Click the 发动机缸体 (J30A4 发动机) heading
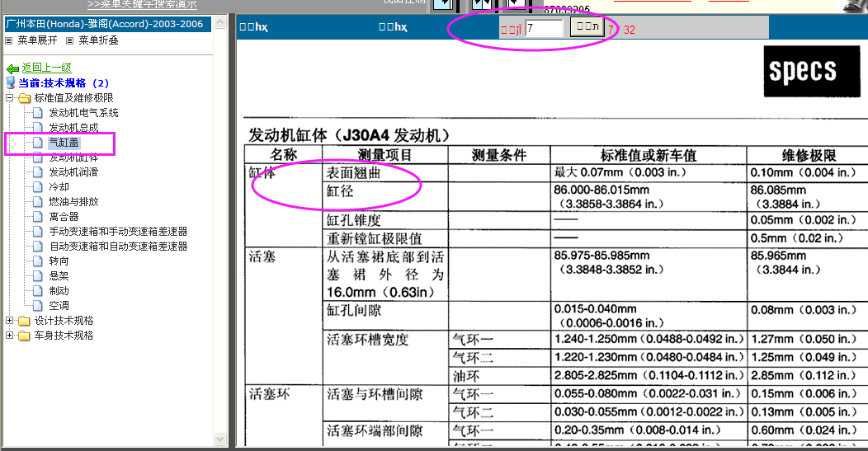This screenshot has width=868, height=451. pos(349,135)
